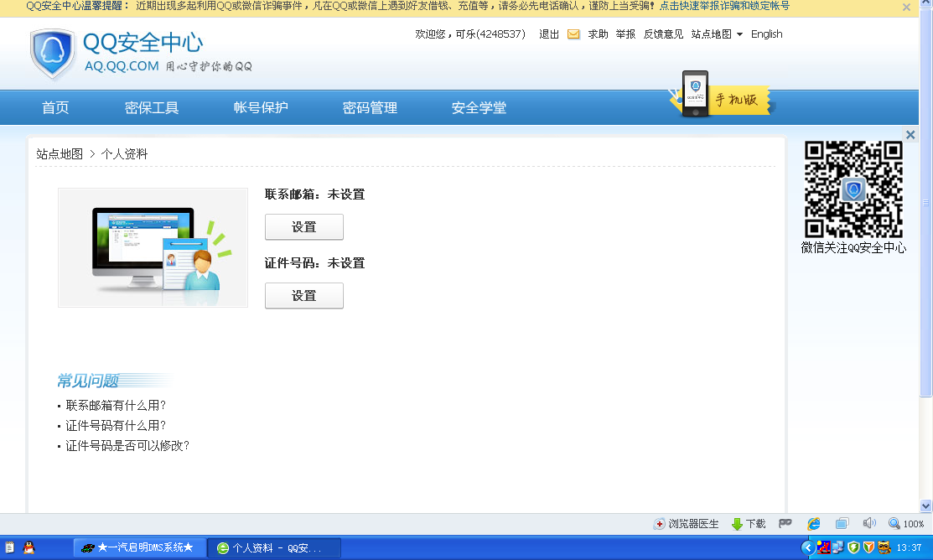Expand hidden system tray icons arrow
Viewport: 933px width, 560px height.
(807, 547)
